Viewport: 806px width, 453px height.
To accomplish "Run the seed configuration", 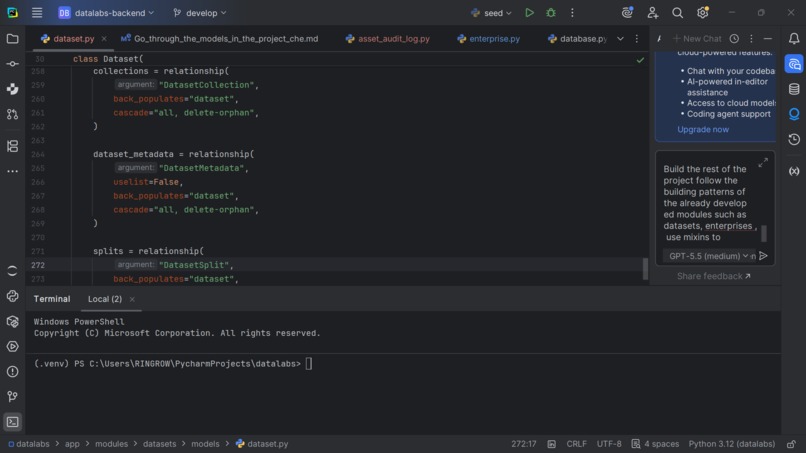I will [x=529, y=13].
